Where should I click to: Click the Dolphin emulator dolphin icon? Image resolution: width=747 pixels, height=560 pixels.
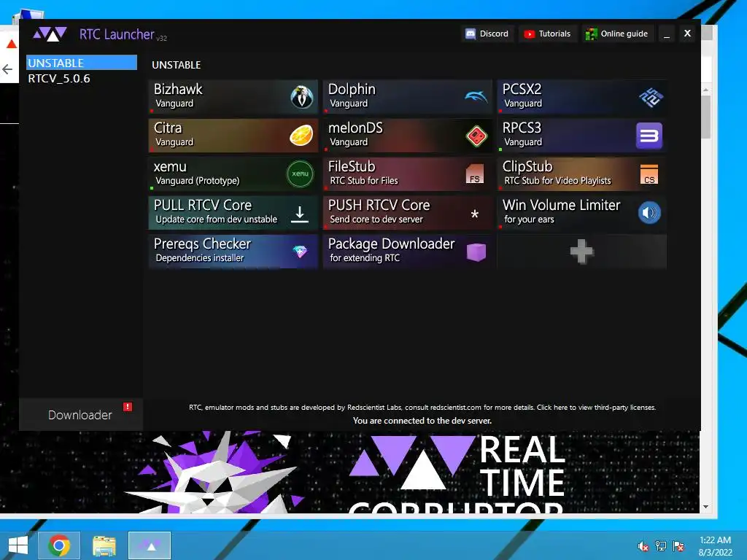tap(476, 97)
